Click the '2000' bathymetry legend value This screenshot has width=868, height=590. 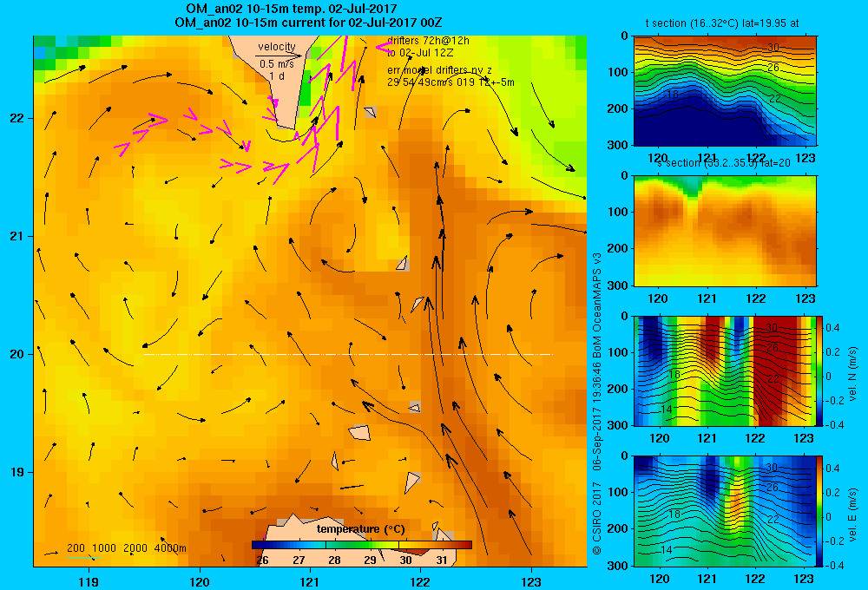pos(135,548)
